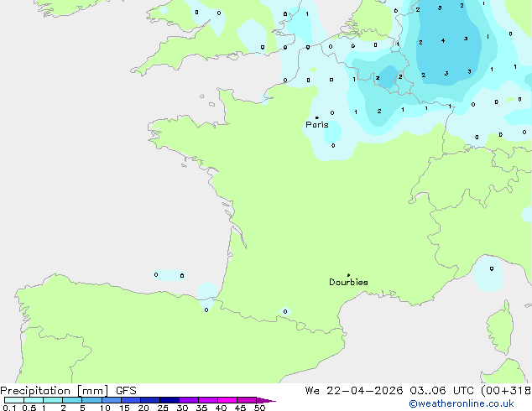The image size is (532, 411).
Task: Click the 0.1 legend scale label
Action: (x=9, y=408)
